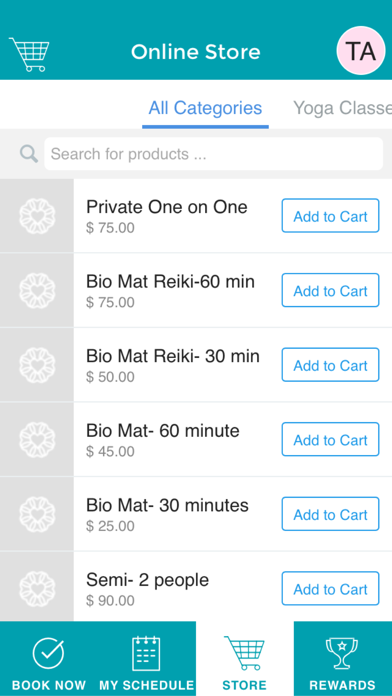Add Bio Mat- 30 minutes to cart
This screenshot has height=696, width=392.
[x=331, y=514]
